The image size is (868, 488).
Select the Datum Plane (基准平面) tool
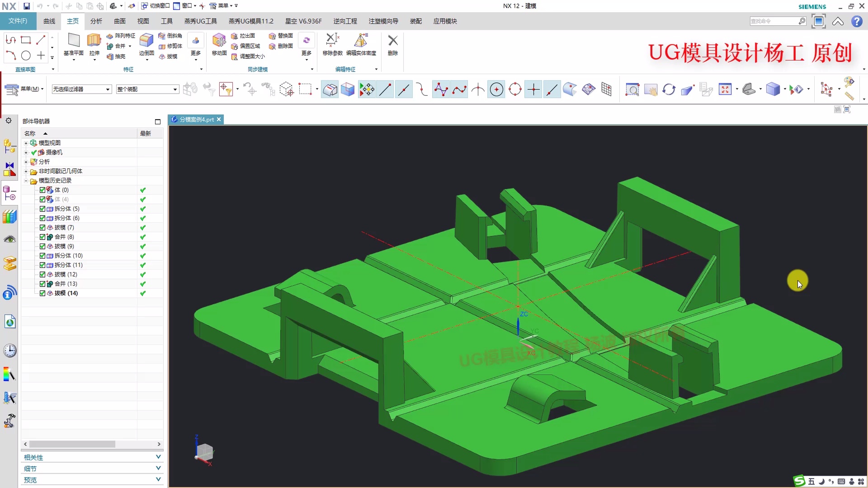[73, 41]
